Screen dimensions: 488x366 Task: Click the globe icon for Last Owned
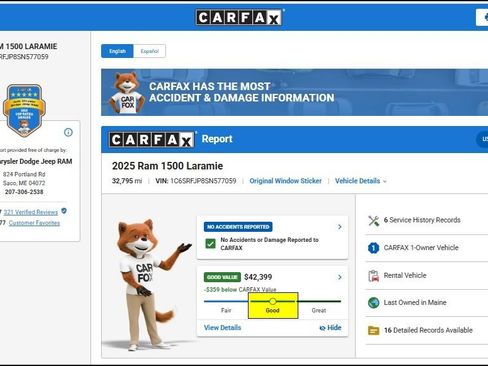click(x=374, y=303)
